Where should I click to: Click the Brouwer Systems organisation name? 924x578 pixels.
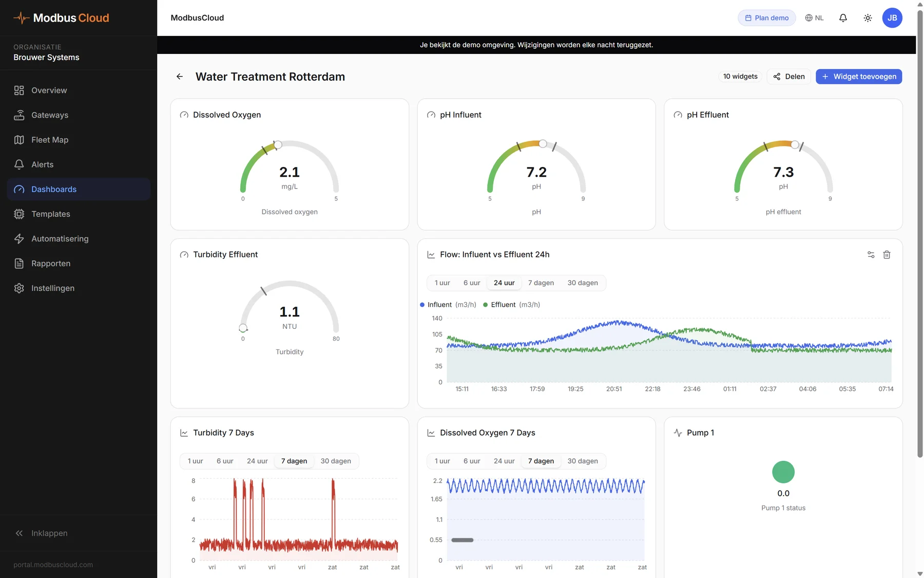point(46,58)
